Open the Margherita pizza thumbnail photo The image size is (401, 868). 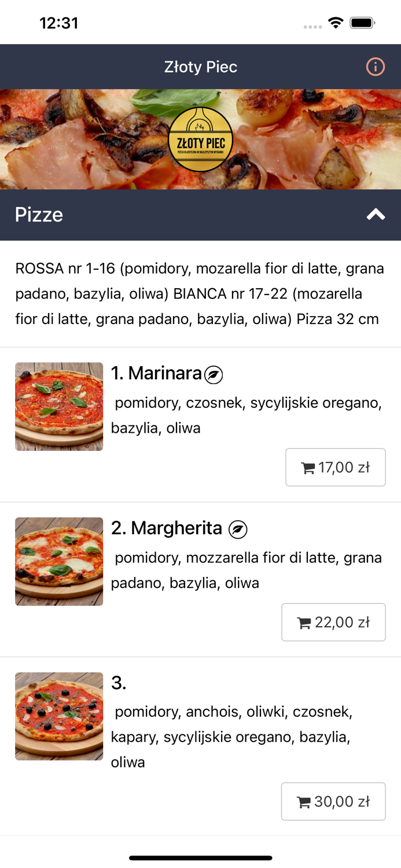[58, 561]
